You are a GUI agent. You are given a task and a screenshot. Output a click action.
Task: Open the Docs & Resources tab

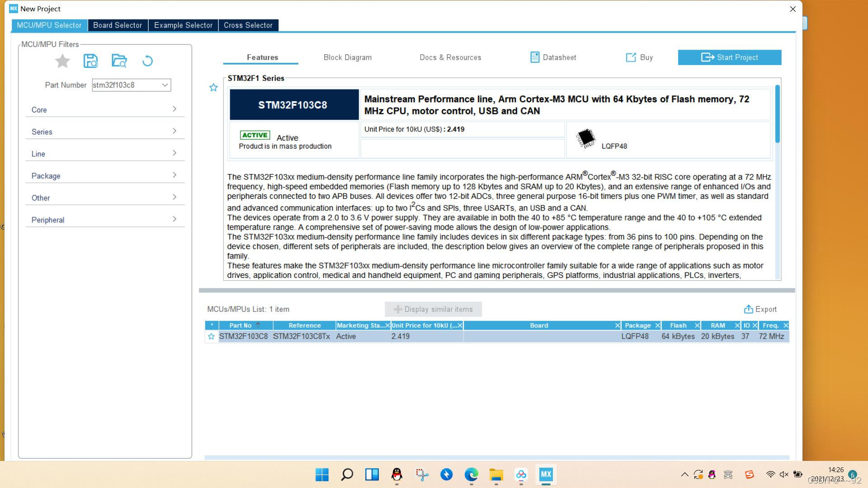450,57
